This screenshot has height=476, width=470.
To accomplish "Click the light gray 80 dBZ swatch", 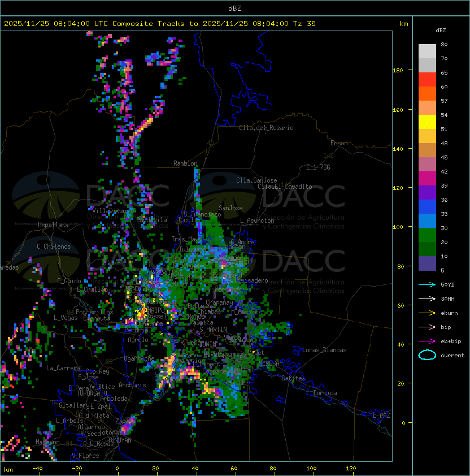I will click(427, 51).
